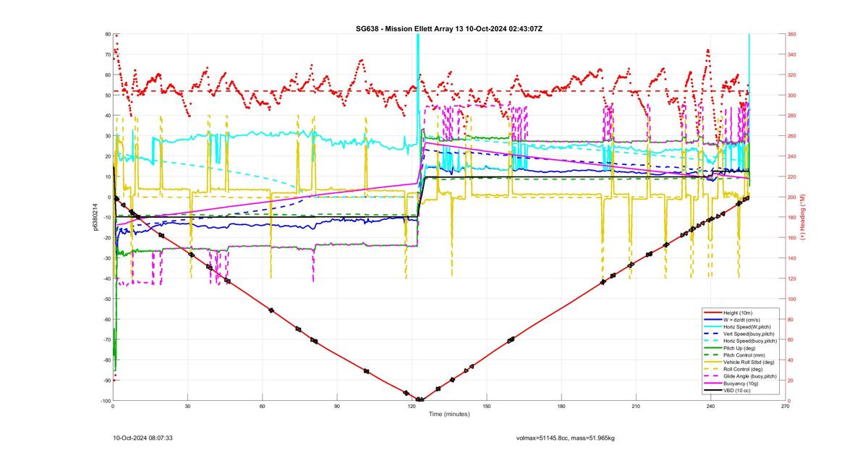Click left axis tick label '-30'
The height and width of the screenshot is (450, 868).
click(106, 258)
